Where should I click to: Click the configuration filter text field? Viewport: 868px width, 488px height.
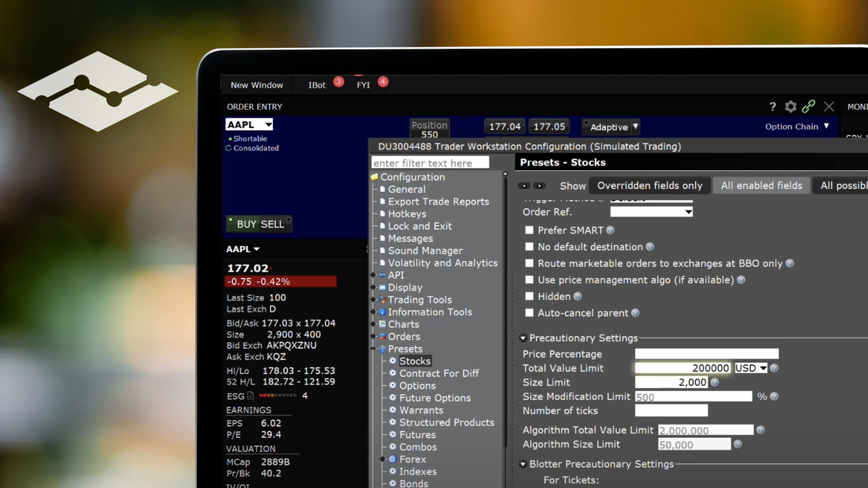coord(429,163)
